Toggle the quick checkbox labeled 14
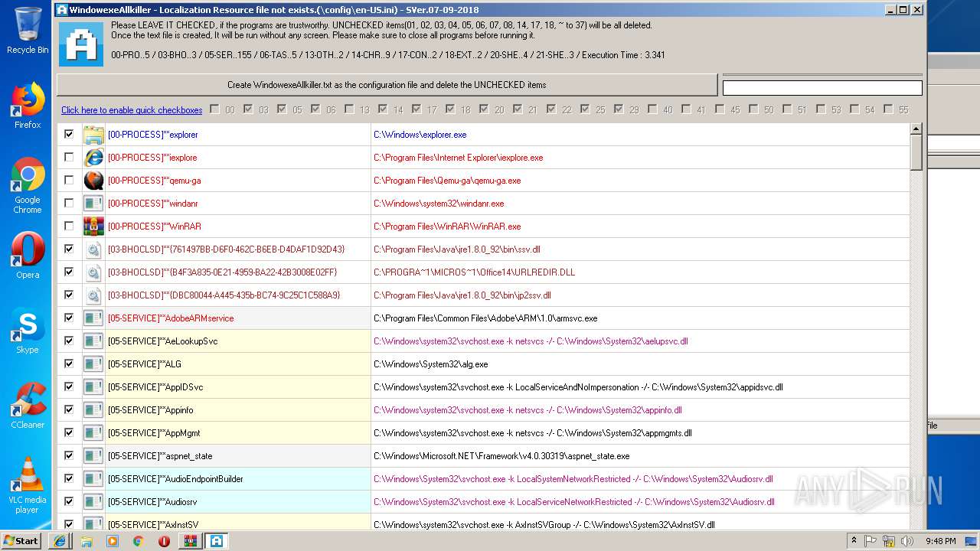The image size is (980, 551). tap(383, 109)
